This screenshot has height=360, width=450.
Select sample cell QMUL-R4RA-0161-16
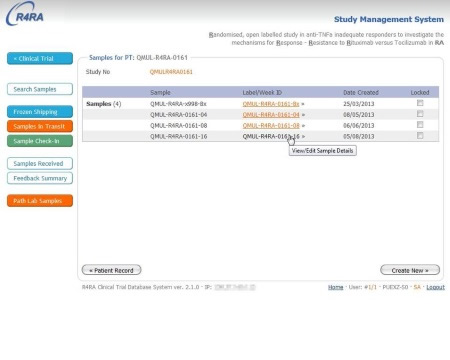pos(178,136)
